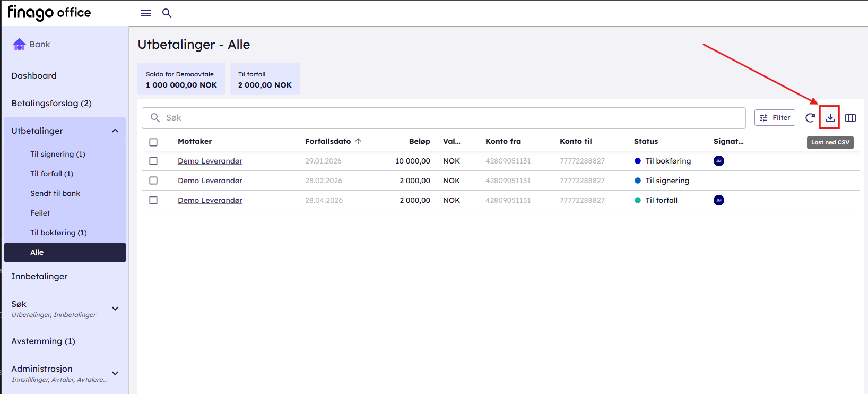Viewport: 868px width, 394px height.
Task: Expand the Administrasjon section
Action: 115,373
